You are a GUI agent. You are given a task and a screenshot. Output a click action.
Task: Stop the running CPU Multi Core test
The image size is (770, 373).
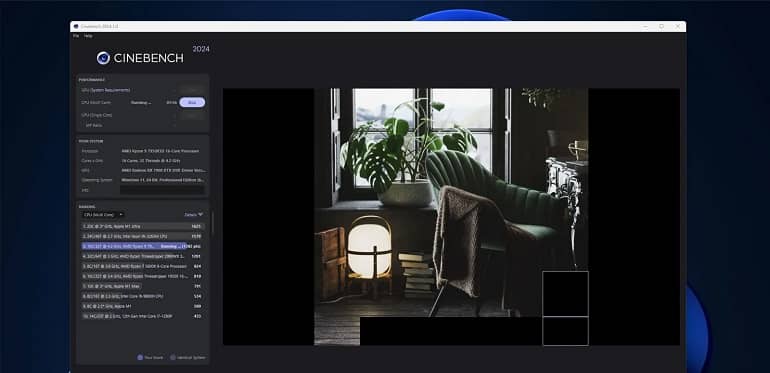(192, 103)
